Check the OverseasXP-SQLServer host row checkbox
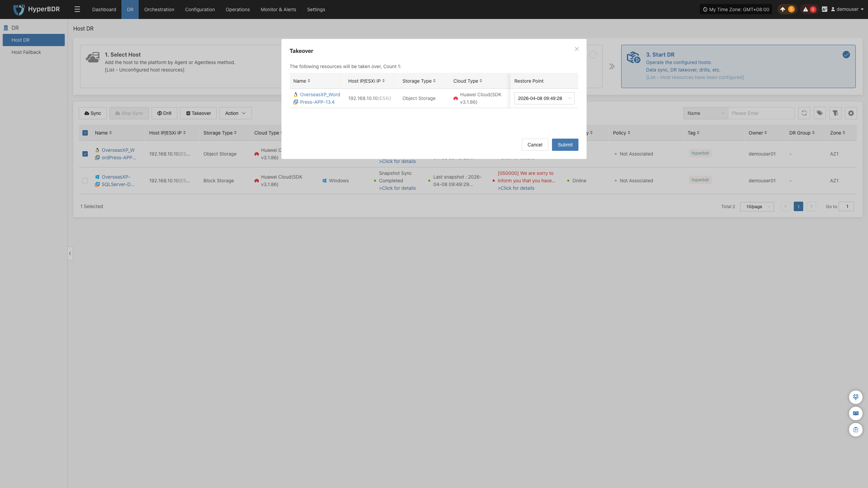The width and height of the screenshot is (868, 488). 85,181
